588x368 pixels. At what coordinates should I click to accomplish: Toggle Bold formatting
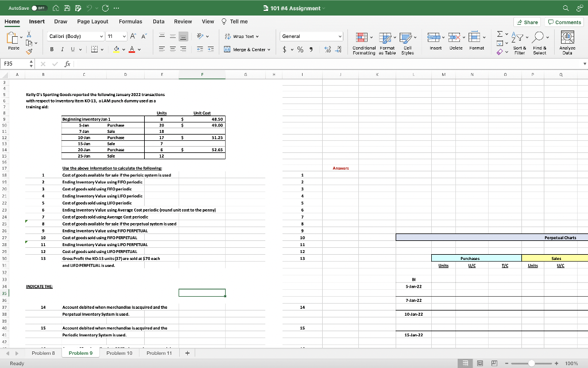coord(52,49)
